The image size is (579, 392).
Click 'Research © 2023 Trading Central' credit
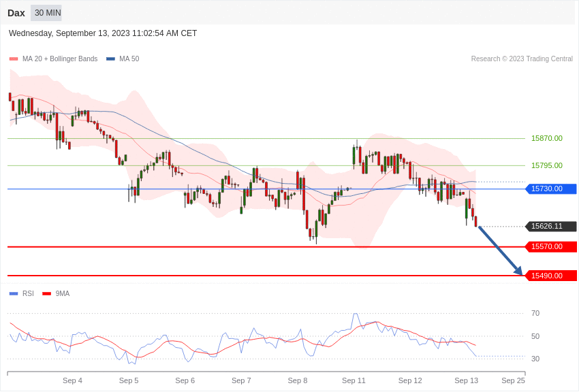(522, 59)
